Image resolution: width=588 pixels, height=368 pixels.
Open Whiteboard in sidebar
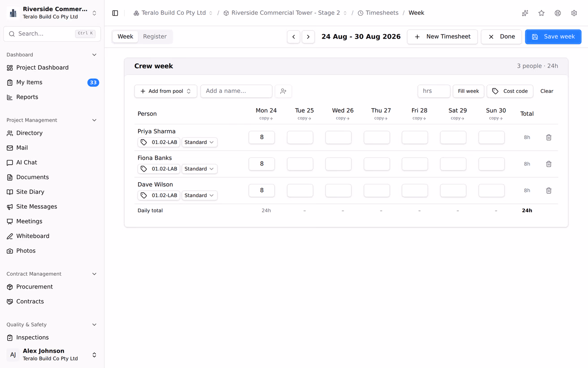[x=52, y=236]
